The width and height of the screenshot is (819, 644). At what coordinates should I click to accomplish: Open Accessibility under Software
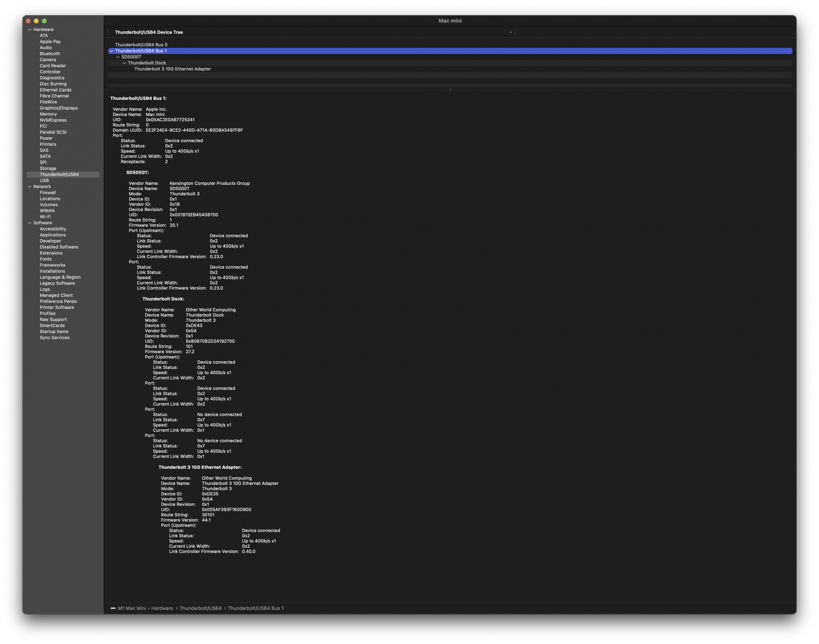click(x=53, y=229)
